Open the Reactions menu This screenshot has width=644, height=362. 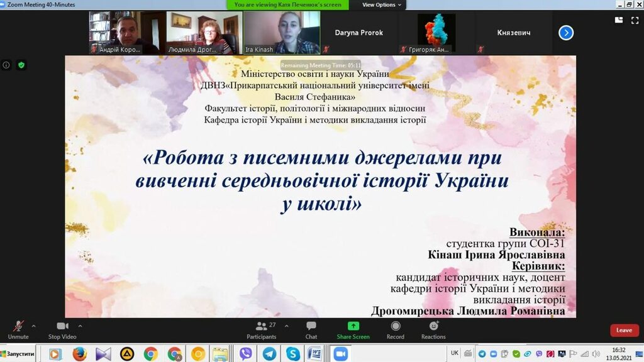pyautogui.click(x=433, y=329)
